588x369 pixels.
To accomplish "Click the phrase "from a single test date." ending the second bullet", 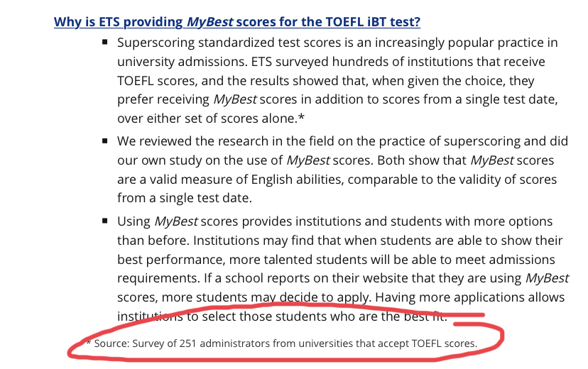I will coord(185,198).
